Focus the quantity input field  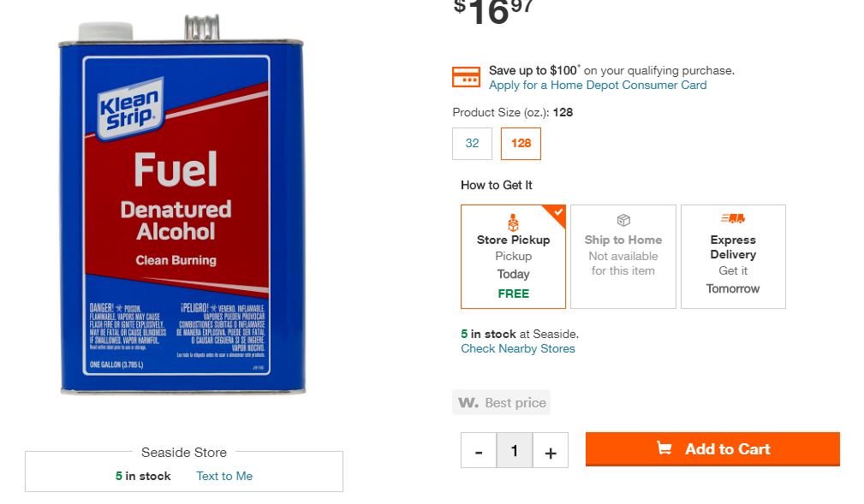515,450
